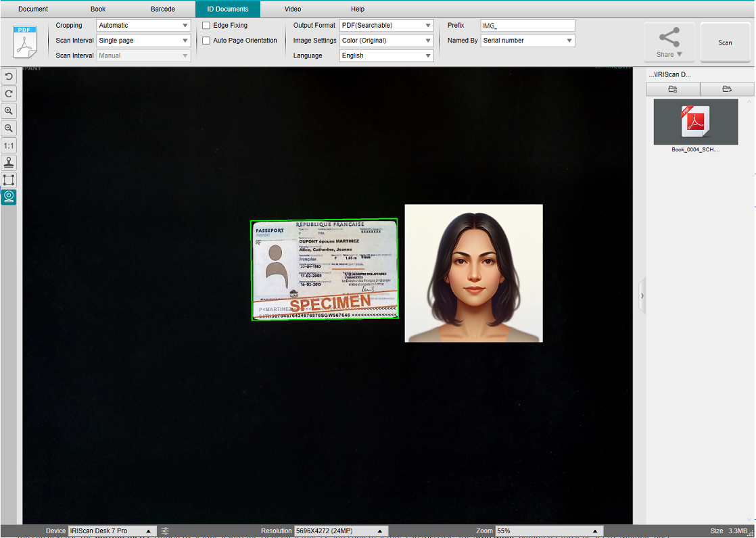Image resolution: width=756 pixels, height=538 pixels.
Task: Click the output folder path text
Action: (x=669, y=74)
